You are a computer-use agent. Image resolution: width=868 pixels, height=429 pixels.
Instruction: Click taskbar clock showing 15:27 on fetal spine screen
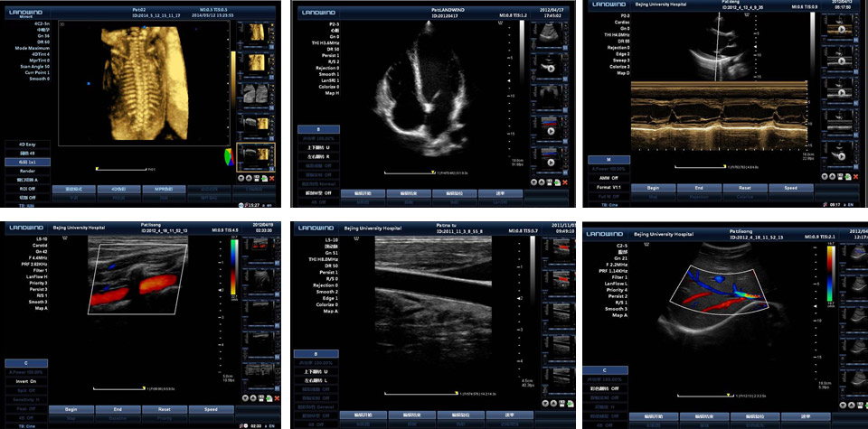255,205
